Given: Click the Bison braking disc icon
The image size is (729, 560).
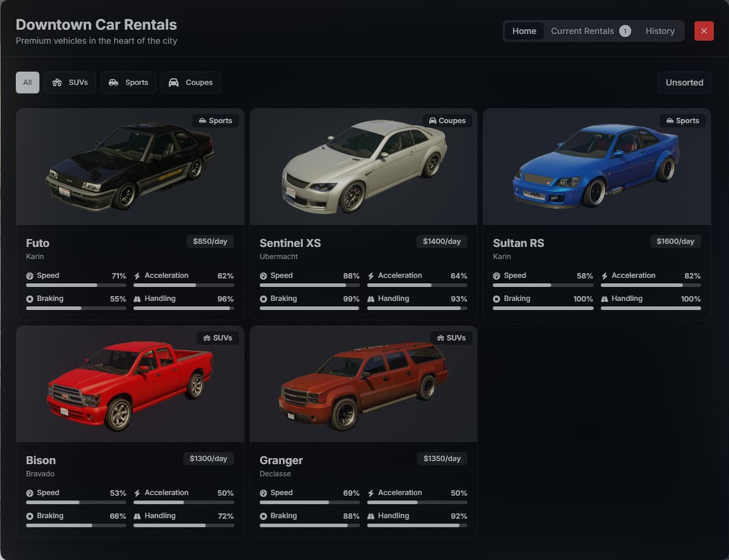Looking at the screenshot, I should [x=30, y=516].
